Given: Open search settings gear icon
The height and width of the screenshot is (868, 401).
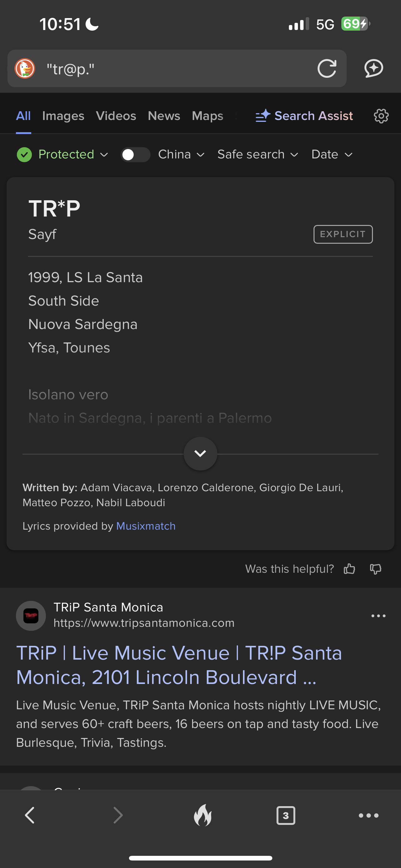Looking at the screenshot, I should [381, 116].
